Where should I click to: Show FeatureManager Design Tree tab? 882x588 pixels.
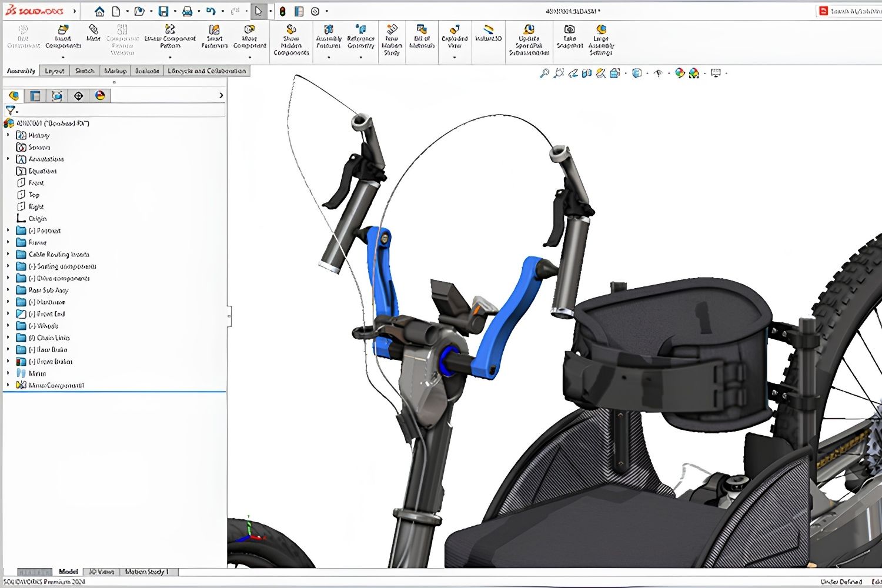(14, 96)
